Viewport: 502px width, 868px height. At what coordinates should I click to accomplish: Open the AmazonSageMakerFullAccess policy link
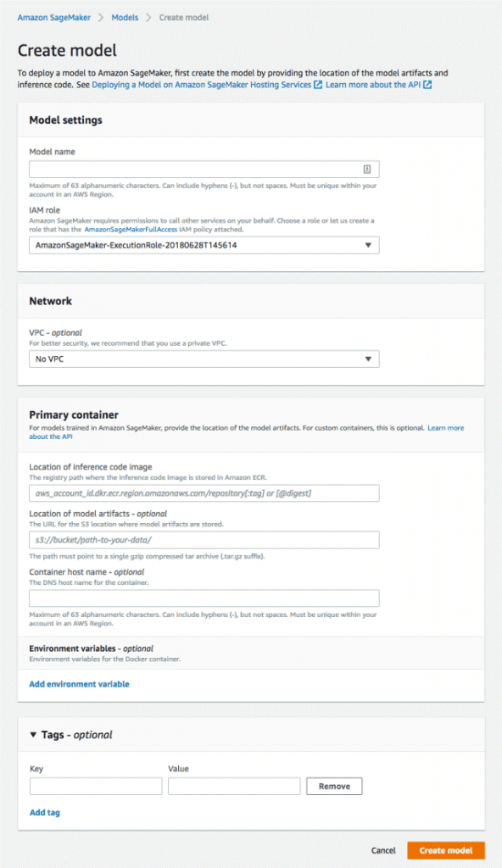(x=134, y=228)
